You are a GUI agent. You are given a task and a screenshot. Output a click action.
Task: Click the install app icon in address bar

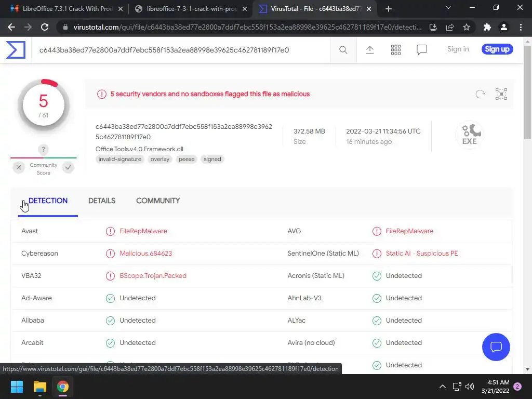[433, 27]
